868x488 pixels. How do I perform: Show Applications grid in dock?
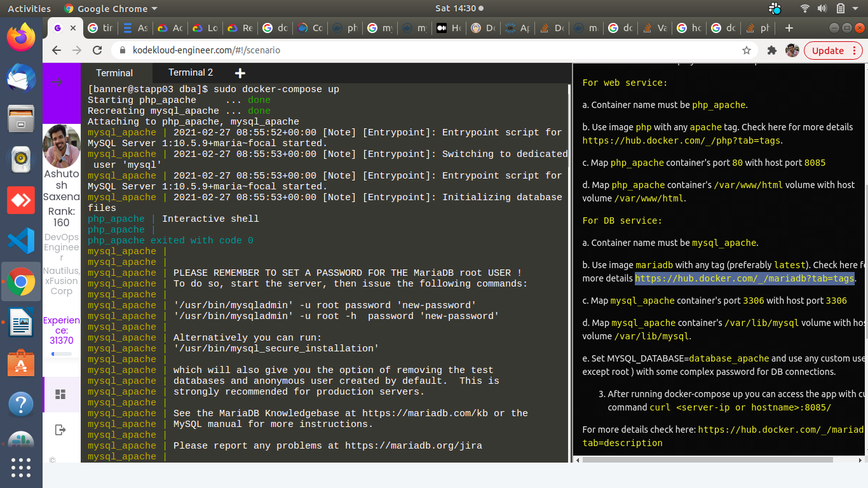[x=21, y=467]
